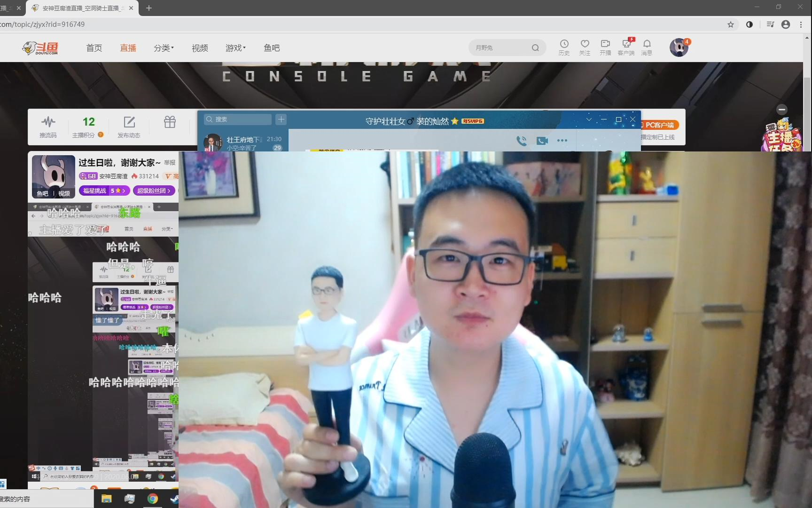
Task: Open the system monitor app on the taskbar
Action: (x=130, y=499)
